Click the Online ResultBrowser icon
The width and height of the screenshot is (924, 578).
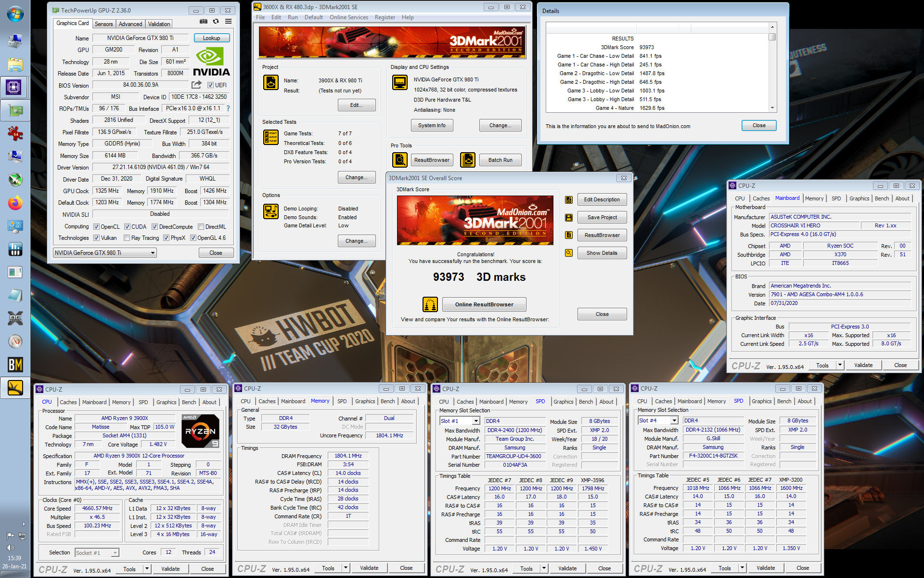tap(430, 304)
